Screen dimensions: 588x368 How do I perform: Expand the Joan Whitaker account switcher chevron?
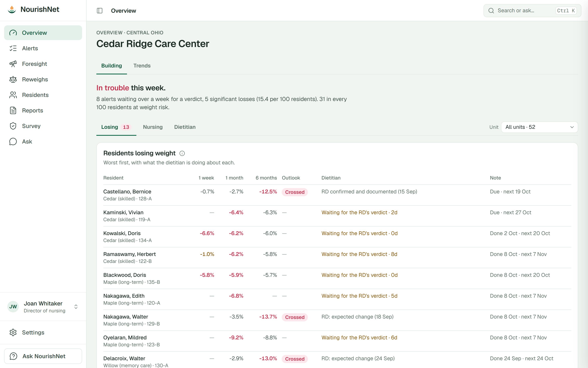pyautogui.click(x=76, y=307)
